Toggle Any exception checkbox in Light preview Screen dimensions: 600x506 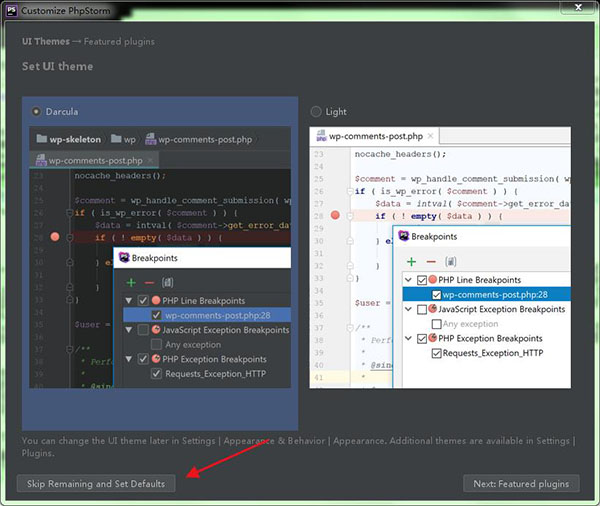pos(436,324)
